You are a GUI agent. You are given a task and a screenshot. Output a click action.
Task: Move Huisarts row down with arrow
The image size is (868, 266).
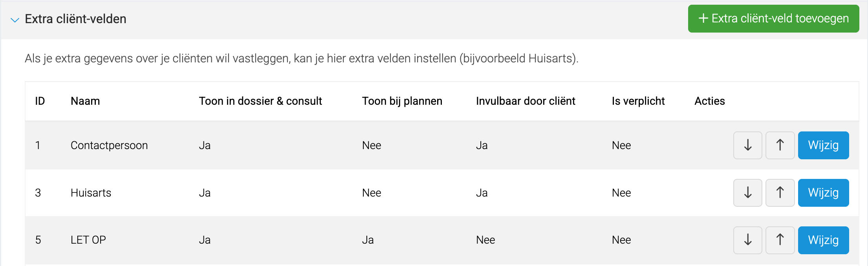click(748, 193)
